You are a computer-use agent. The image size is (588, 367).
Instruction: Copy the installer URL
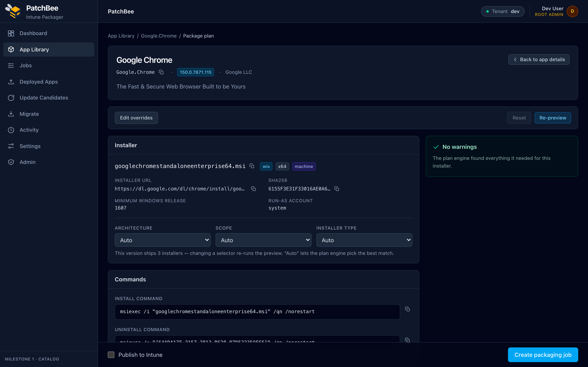click(253, 189)
